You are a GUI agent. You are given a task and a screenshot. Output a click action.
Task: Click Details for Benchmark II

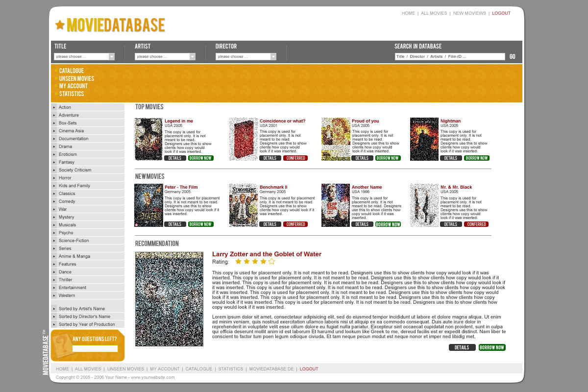coord(270,224)
